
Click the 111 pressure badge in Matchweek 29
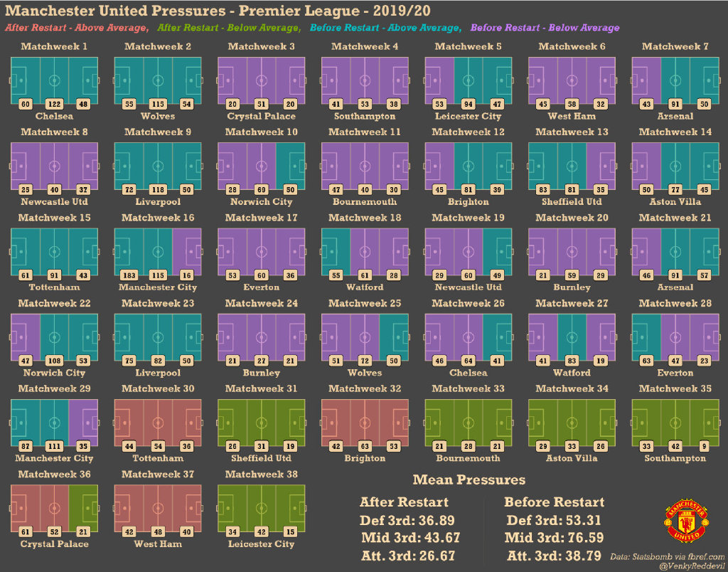[x=54, y=446]
